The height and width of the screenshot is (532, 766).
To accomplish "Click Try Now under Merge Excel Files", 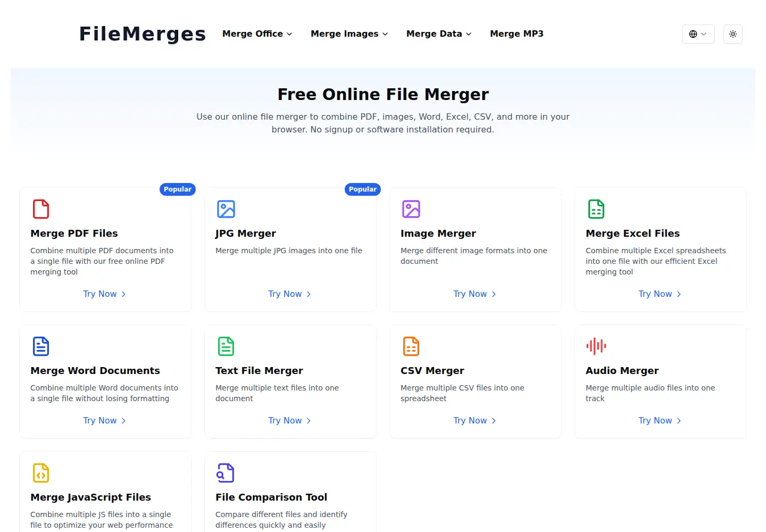I will (x=660, y=294).
